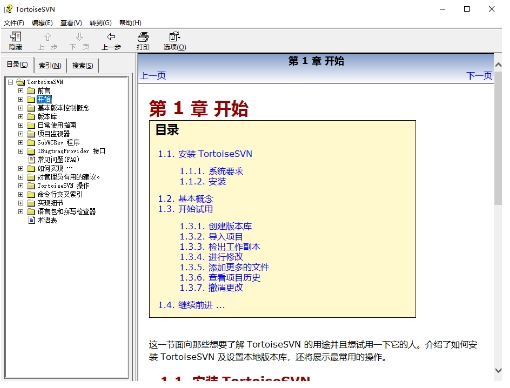Select the 如何实现 … tree item

coord(55,168)
